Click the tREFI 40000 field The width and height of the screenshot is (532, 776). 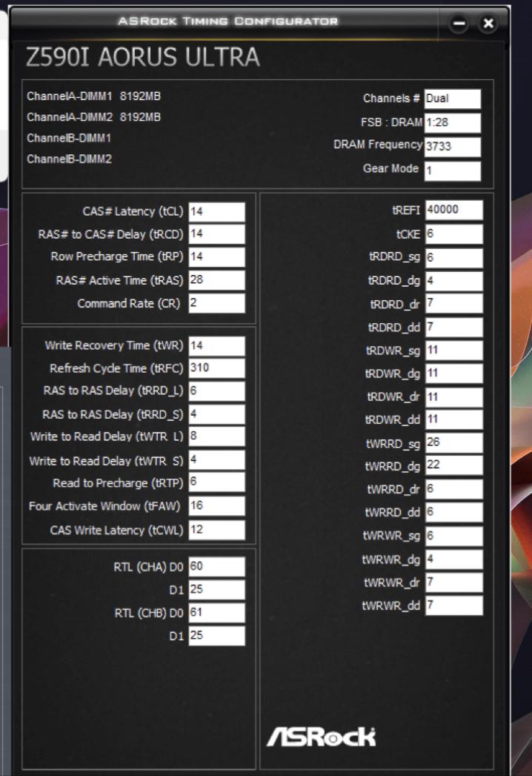(x=454, y=210)
